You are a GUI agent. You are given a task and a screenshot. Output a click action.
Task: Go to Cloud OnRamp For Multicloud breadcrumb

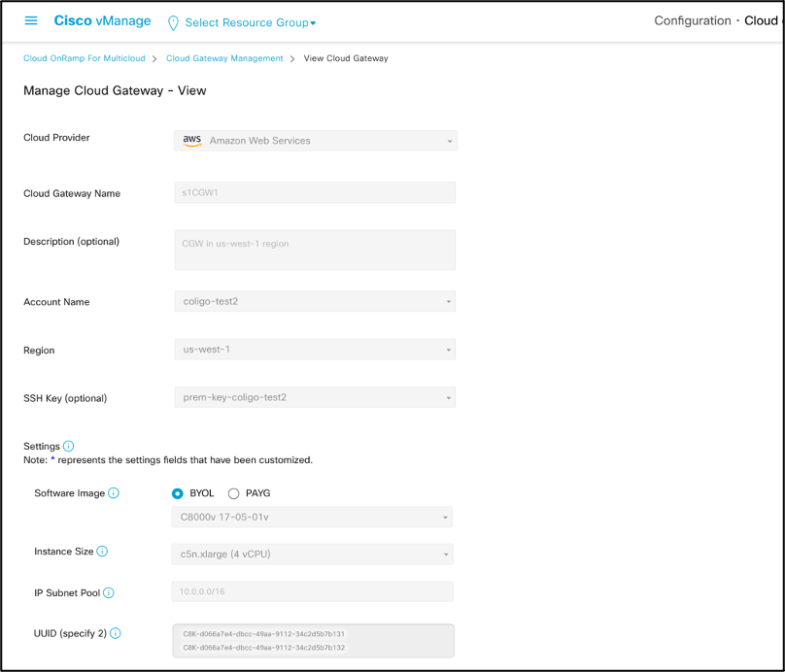pos(85,58)
